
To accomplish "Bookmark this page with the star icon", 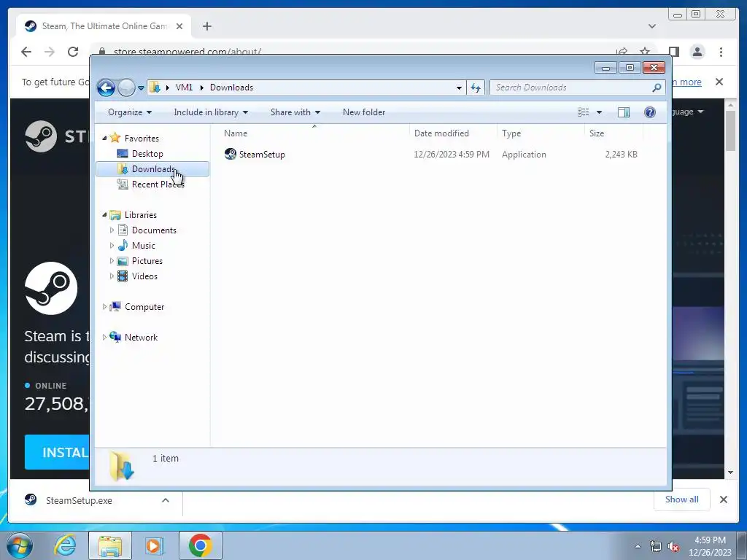I will point(645,52).
